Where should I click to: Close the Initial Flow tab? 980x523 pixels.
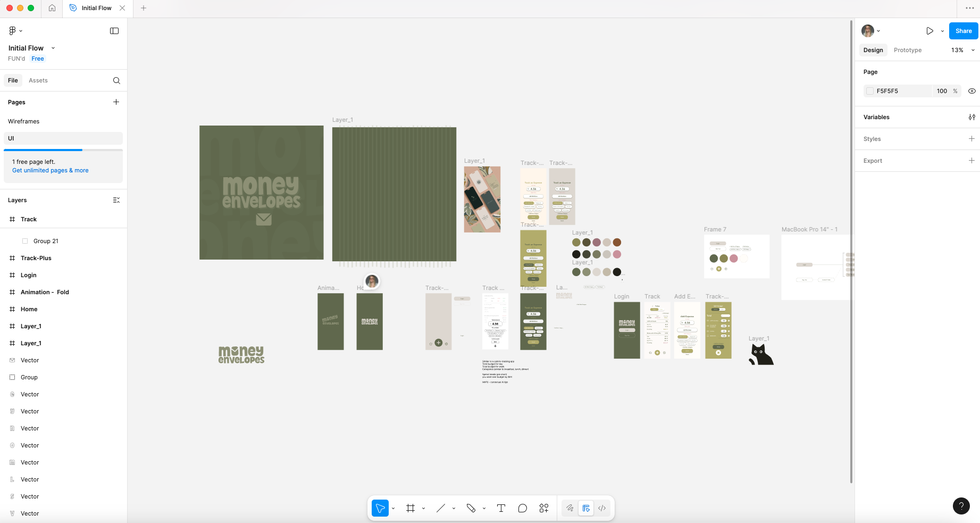click(x=122, y=8)
